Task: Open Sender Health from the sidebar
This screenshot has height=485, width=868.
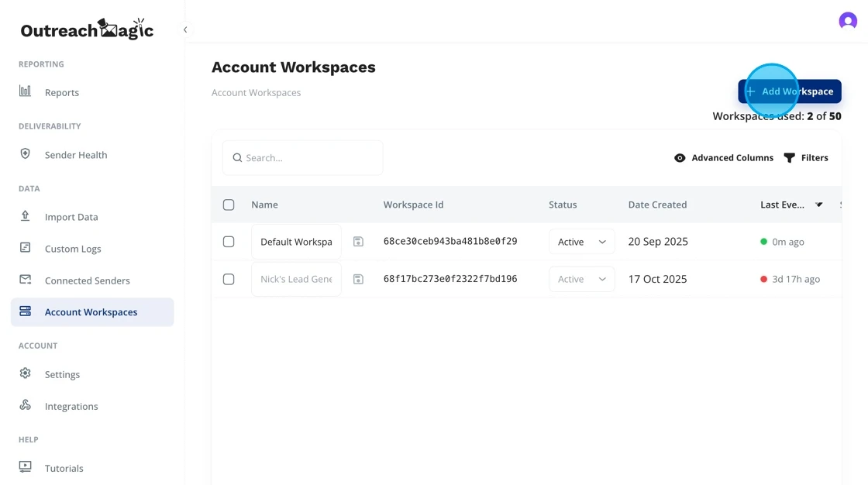Action: click(25, 154)
